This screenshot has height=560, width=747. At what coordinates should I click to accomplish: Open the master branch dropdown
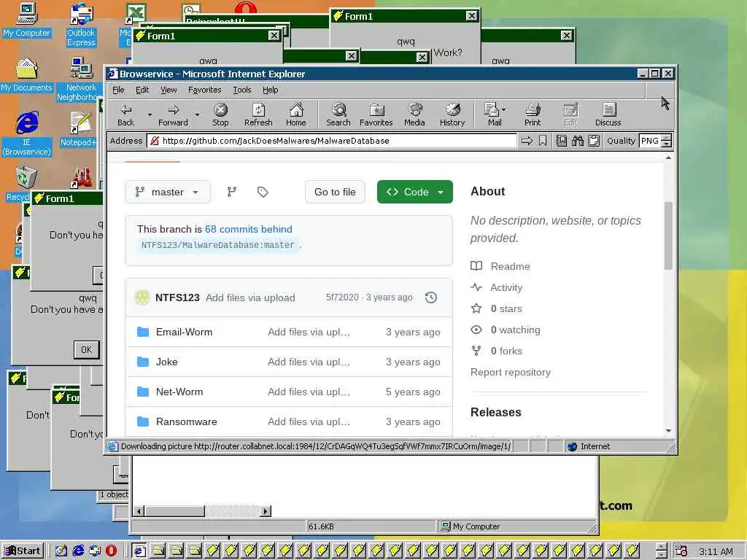(x=168, y=192)
